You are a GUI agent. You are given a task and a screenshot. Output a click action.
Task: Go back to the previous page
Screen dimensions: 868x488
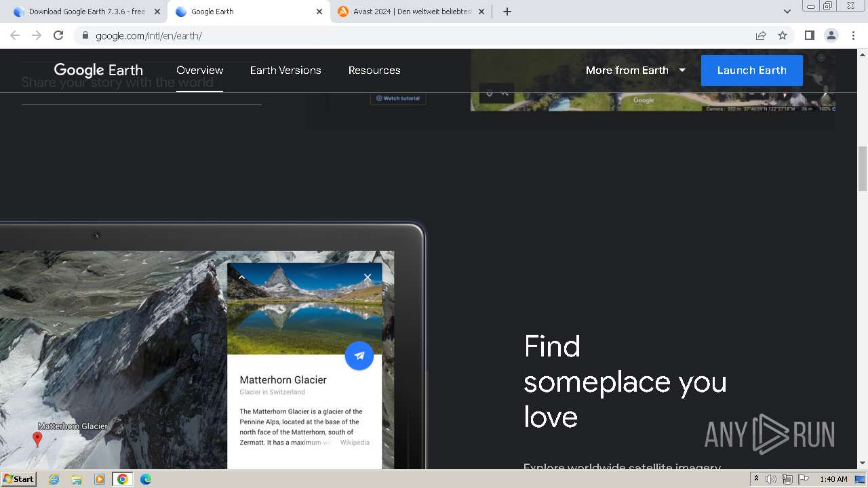pos(15,35)
